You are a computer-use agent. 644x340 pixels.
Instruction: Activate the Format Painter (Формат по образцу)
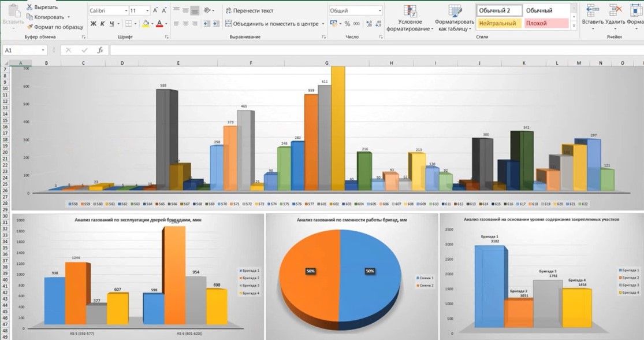[55, 27]
